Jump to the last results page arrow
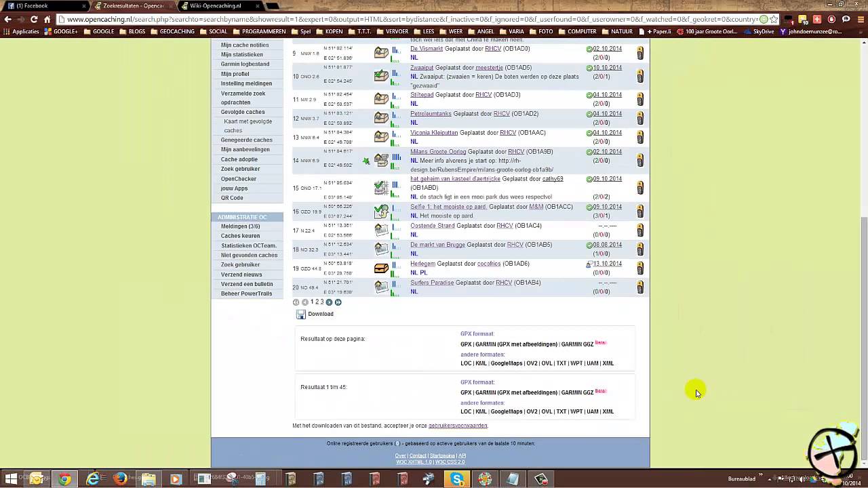Screen dimensions: 868x488 coord(338,302)
